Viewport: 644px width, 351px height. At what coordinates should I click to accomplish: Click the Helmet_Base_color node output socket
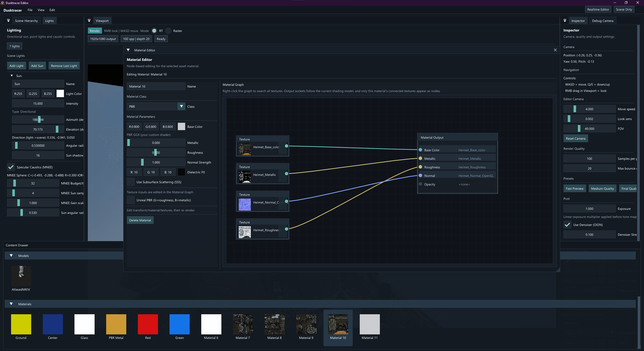286,146
